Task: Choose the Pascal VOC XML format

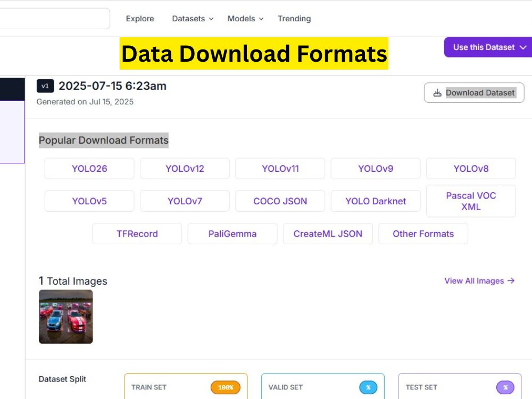Action: [471, 201]
